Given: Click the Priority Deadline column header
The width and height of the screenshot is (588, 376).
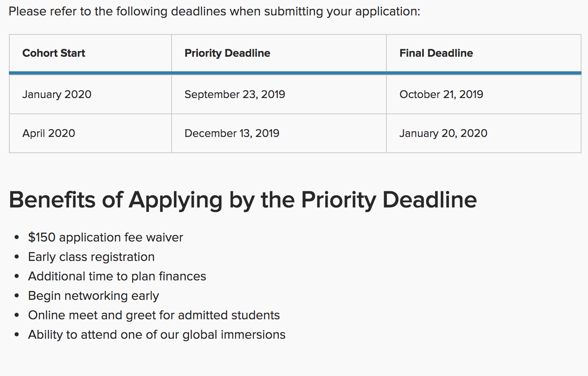Looking at the screenshot, I should pyautogui.click(x=227, y=53).
